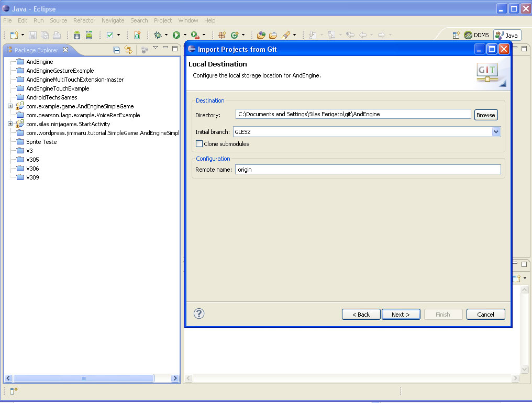Open the Android SDK Manager icon
The width and height of the screenshot is (532, 403).
point(77,35)
